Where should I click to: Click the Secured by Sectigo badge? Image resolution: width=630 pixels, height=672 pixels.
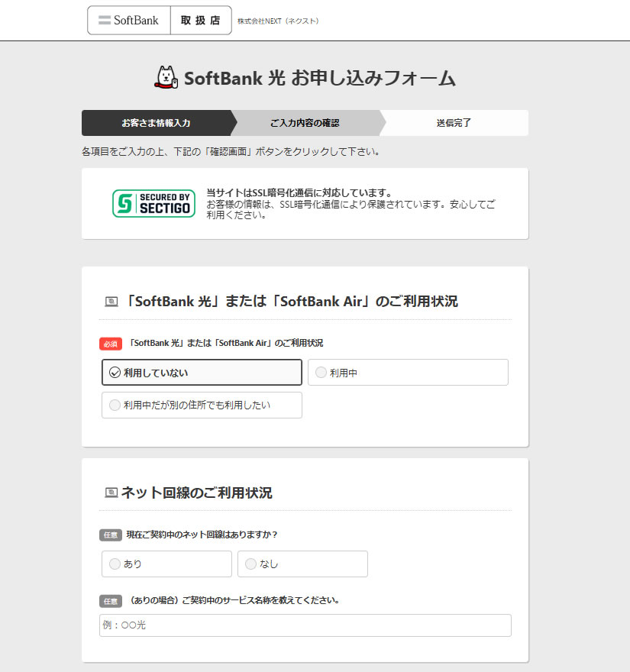[153, 203]
